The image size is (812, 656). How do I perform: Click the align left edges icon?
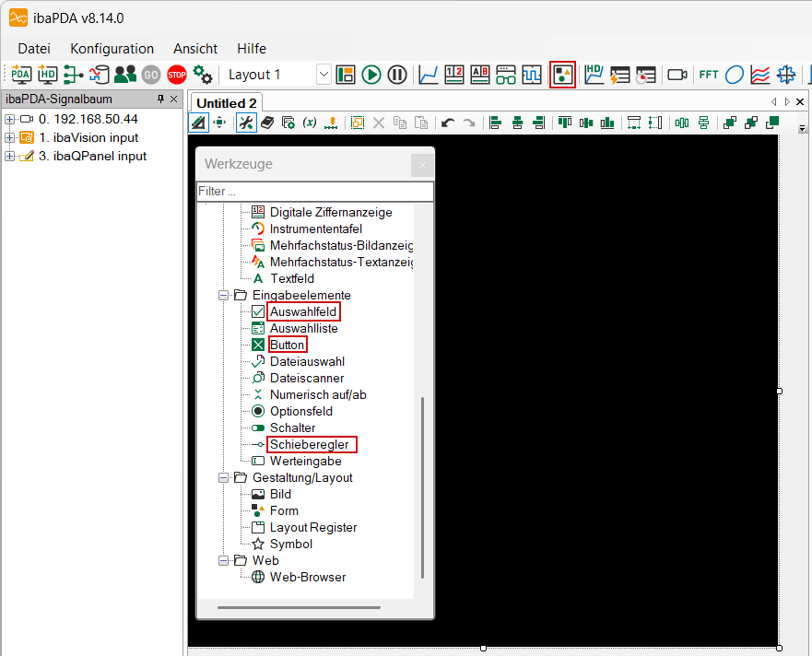coord(496,123)
